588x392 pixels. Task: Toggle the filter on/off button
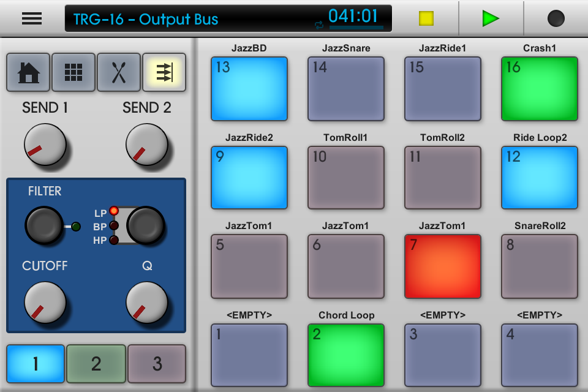pos(43,226)
